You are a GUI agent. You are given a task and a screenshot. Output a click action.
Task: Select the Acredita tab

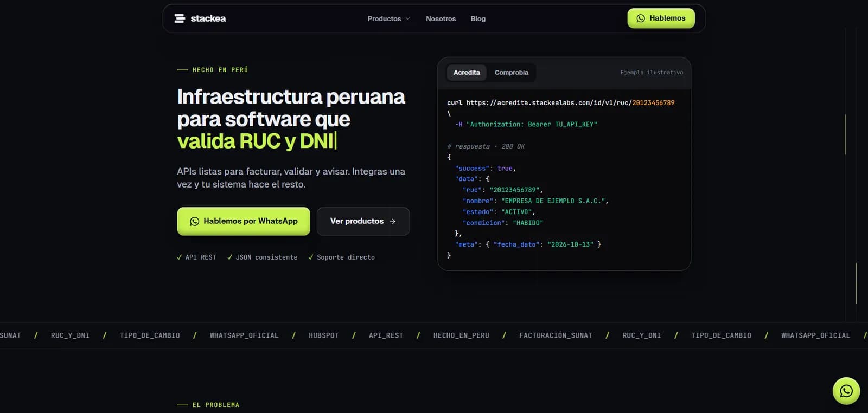point(467,73)
